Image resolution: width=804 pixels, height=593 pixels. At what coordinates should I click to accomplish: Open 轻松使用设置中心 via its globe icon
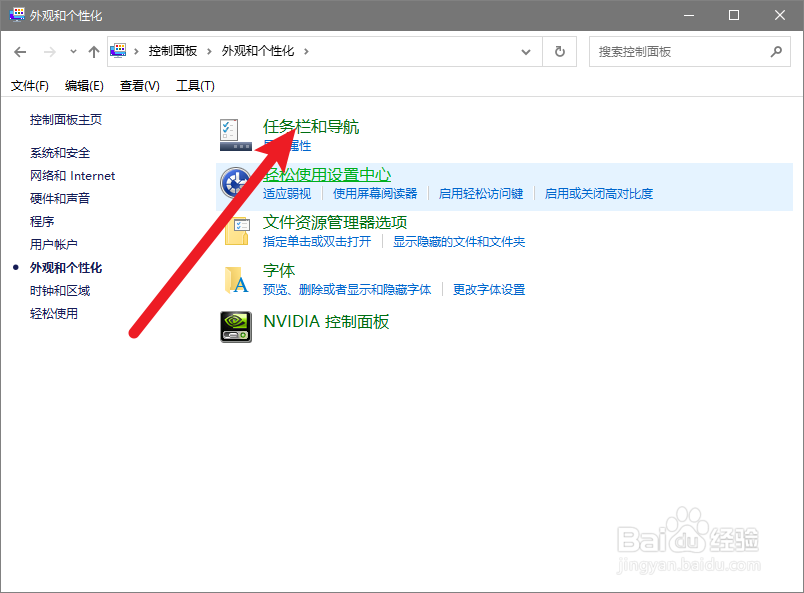[235, 183]
